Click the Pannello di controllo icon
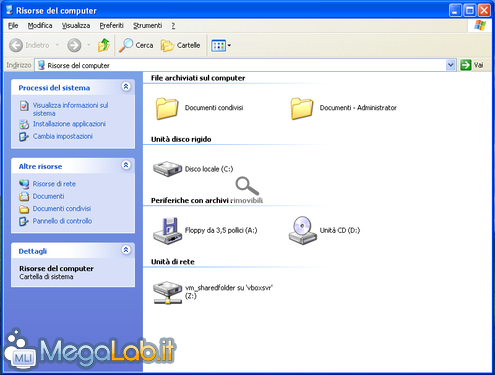The image size is (495, 375). coord(24,221)
